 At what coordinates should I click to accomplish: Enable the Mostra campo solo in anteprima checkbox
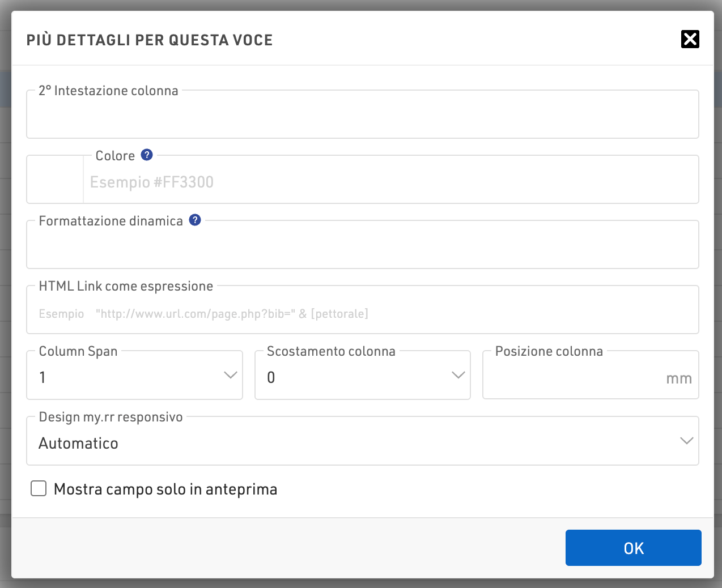click(x=39, y=488)
